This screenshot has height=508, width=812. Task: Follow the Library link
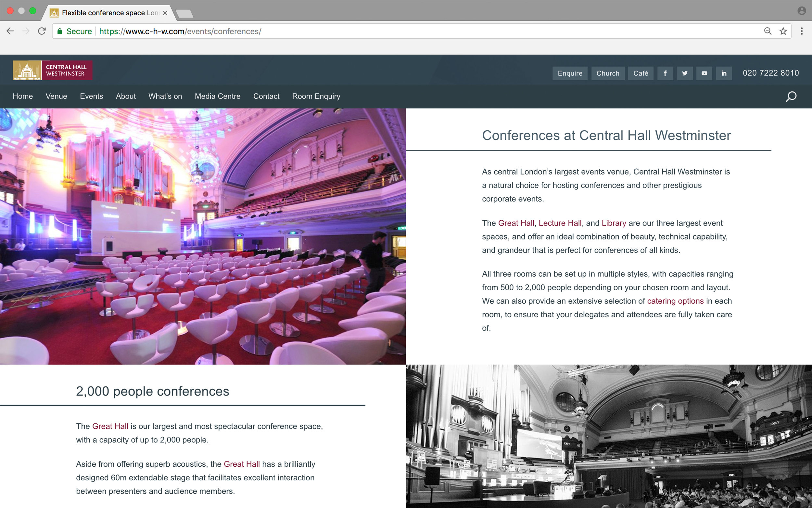pyautogui.click(x=614, y=223)
